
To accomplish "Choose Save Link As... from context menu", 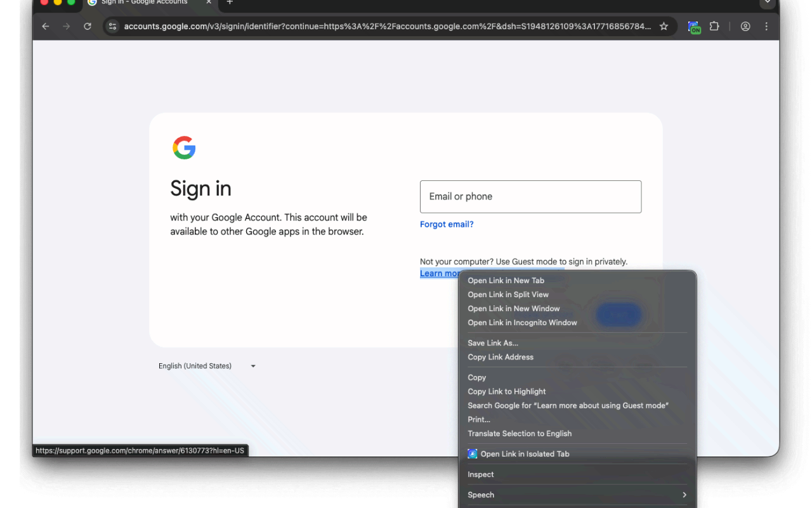I will click(577, 343).
